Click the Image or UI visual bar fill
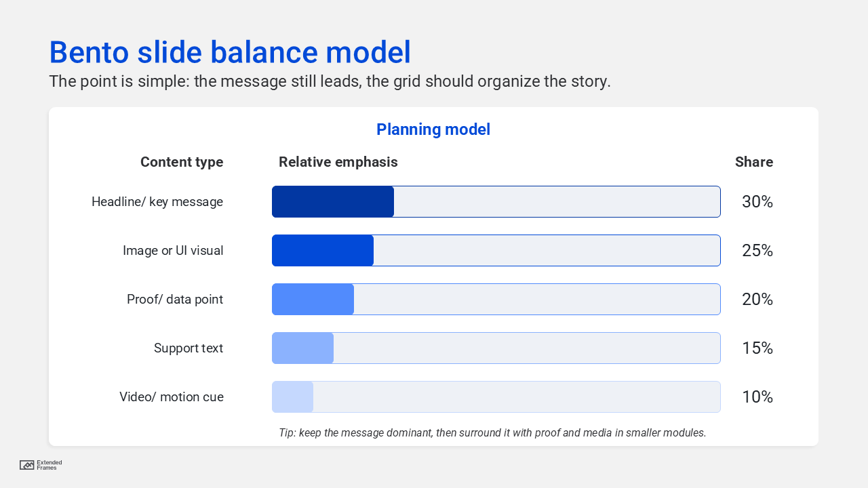 click(x=323, y=251)
